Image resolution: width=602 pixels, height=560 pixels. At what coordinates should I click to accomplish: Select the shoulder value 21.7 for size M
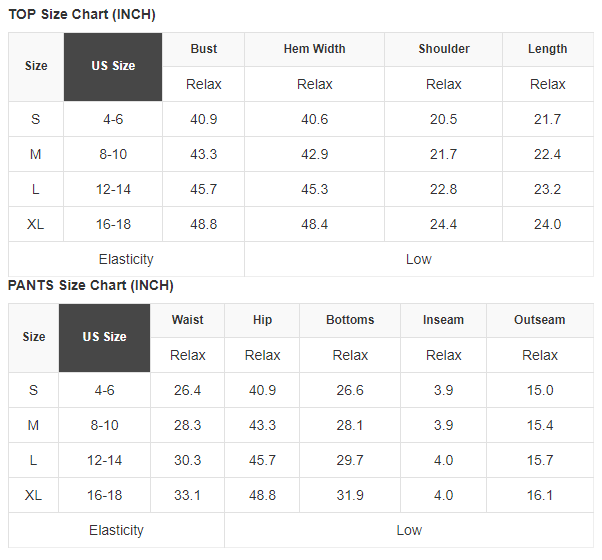443,154
